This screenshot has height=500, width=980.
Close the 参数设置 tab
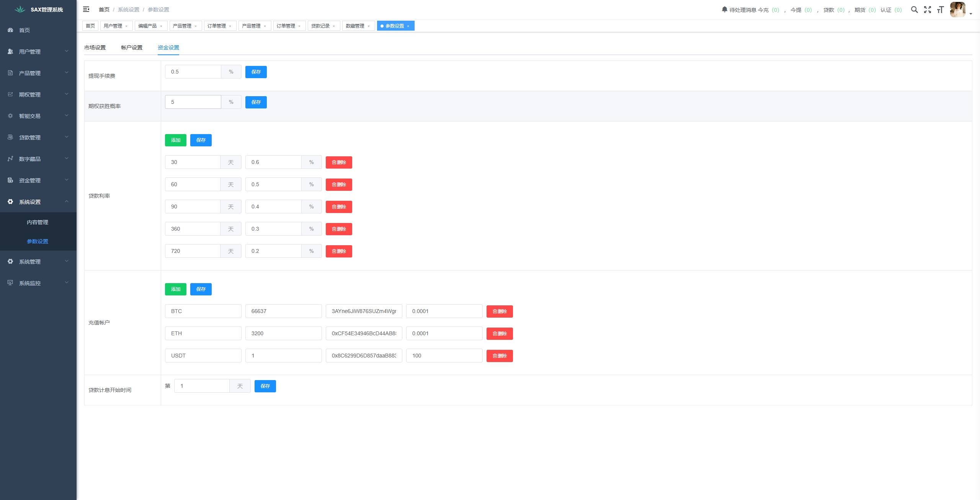pos(408,26)
